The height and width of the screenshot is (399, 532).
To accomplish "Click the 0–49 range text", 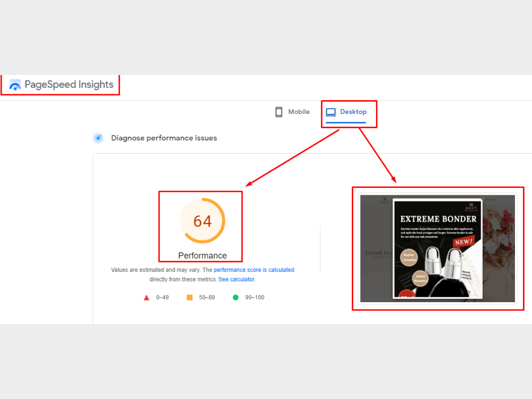I will point(162,297).
